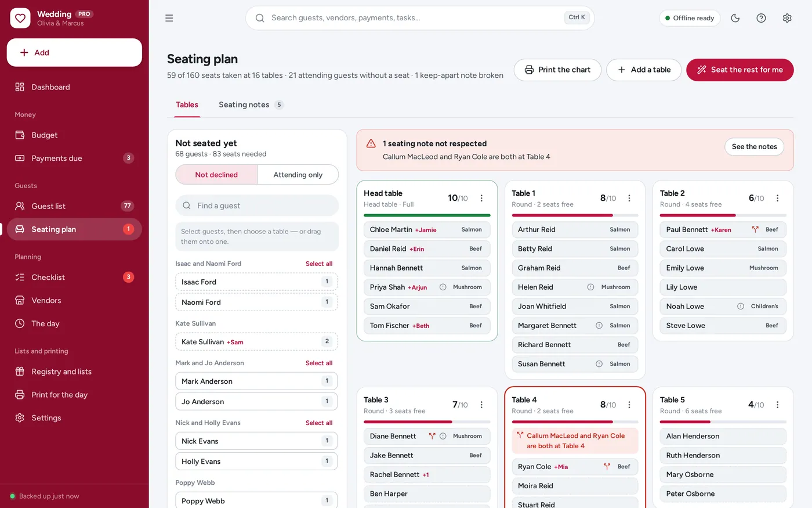This screenshot has width=812, height=508.
Task: Click the info icon on Noah Lowe
Action: 741,306
